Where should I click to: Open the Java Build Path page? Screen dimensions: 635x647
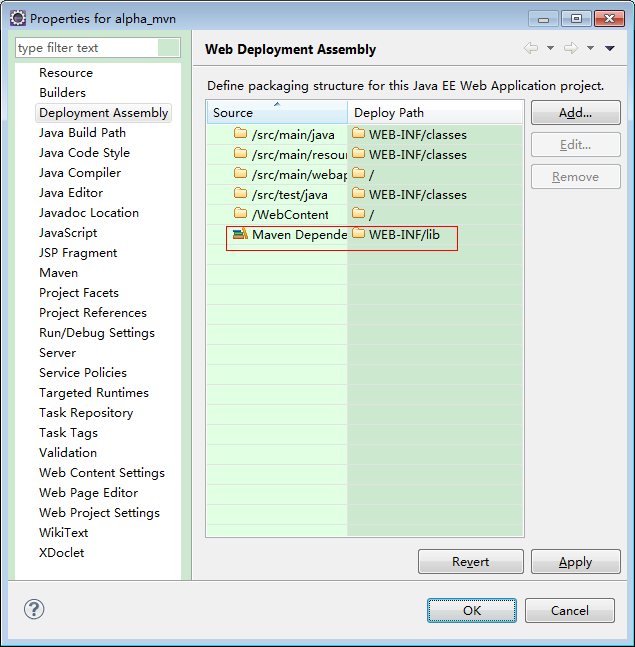tap(83, 133)
